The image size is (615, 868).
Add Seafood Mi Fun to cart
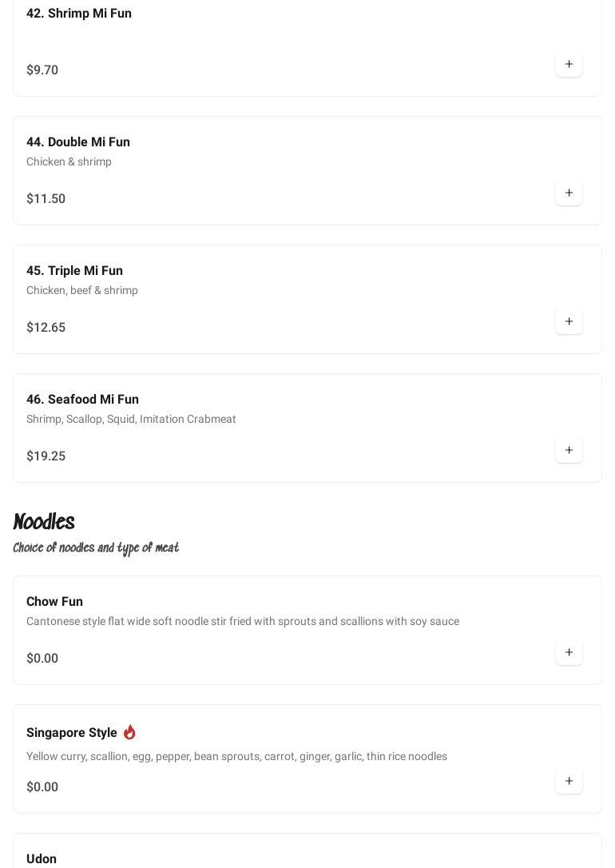pos(569,450)
